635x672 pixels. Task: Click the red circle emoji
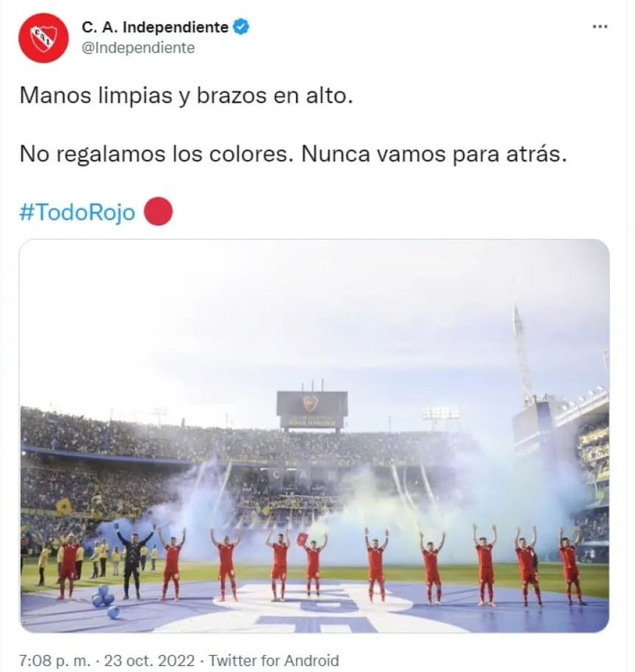[x=158, y=211]
